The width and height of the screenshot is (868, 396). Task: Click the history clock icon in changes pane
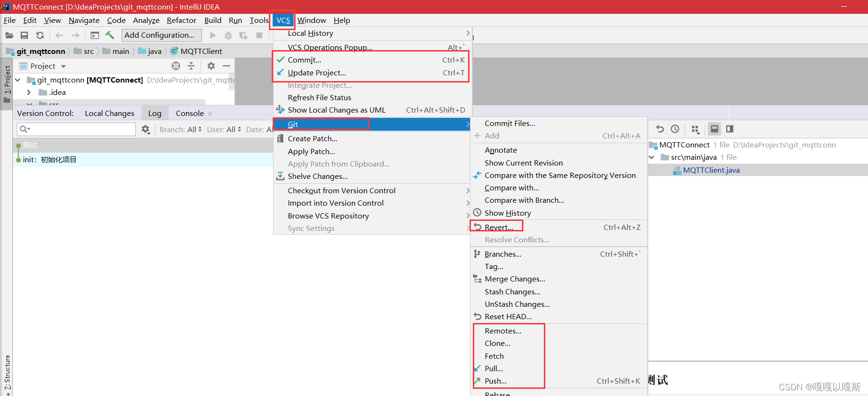(675, 129)
